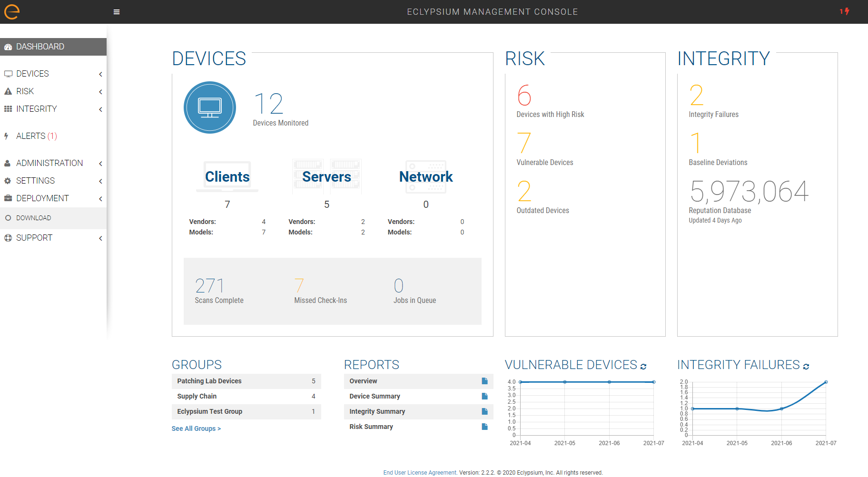Click the 7 Missed Check-Ins figure
Screen dimensions: 868x477
(299, 286)
